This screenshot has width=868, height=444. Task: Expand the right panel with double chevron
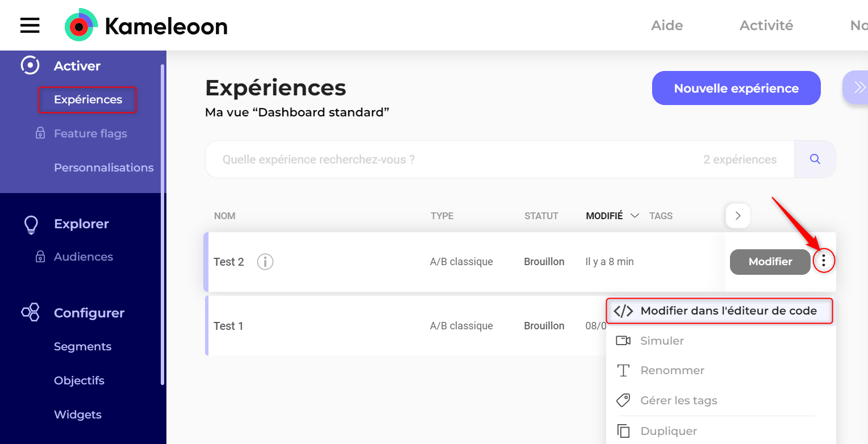coord(858,87)
